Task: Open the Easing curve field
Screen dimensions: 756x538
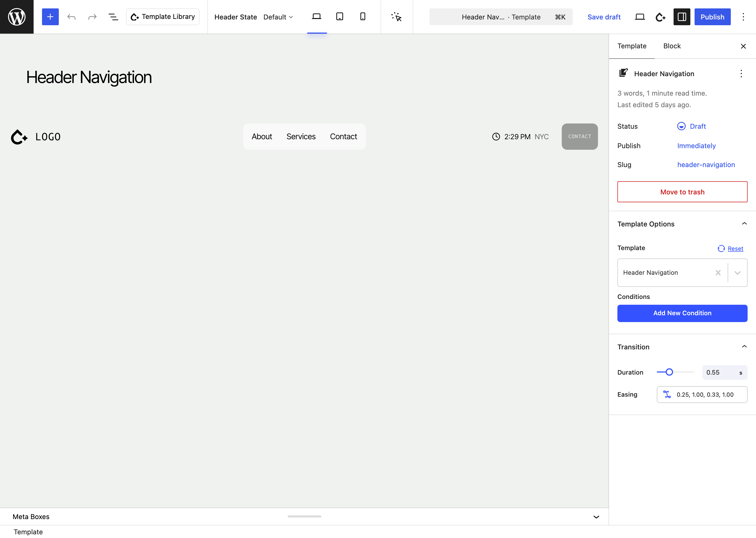Action: (x=702, y=395)
